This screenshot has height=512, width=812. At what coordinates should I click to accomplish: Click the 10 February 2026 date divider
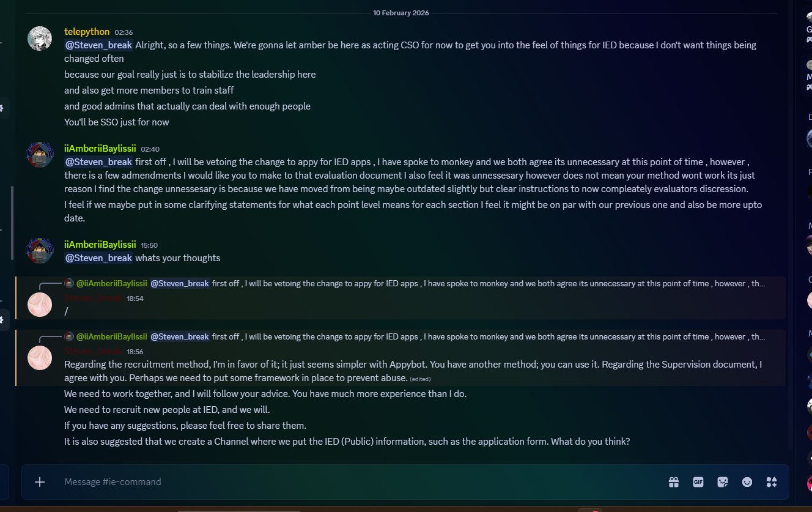pos(401,13)
